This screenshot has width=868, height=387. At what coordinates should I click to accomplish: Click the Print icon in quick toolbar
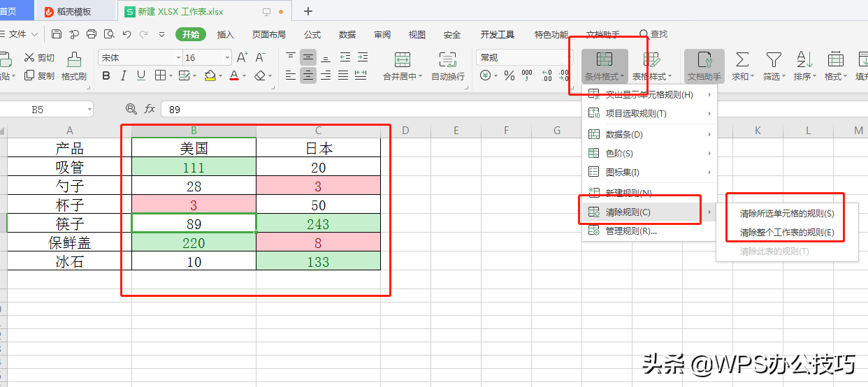[x=92, y=34]
